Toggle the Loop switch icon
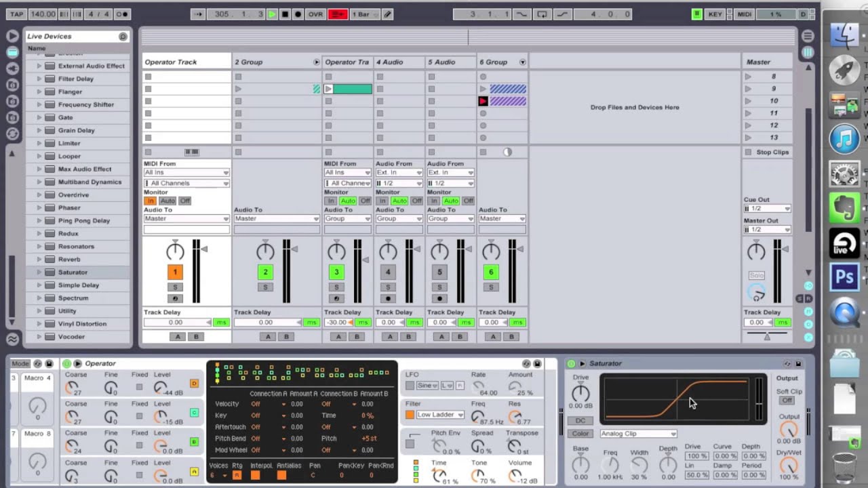 [x=542, y=14]
